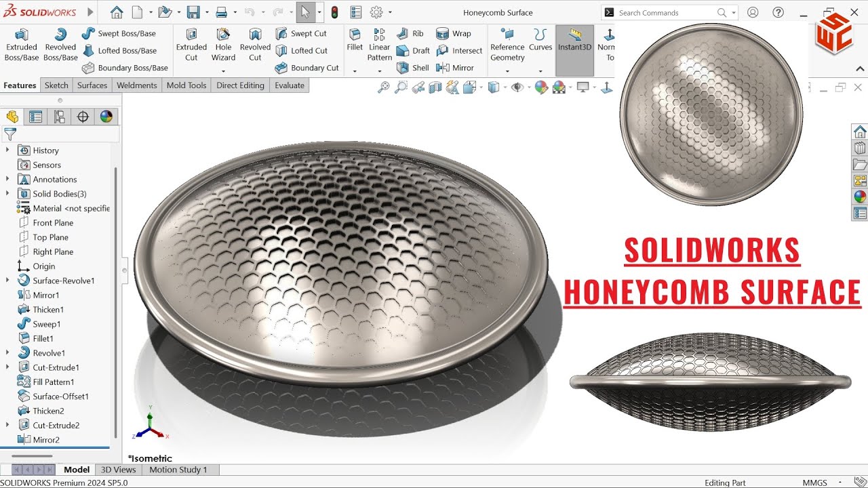This screenshot has width=868, height=488.
Task: Pick the Lofted Boss/Base tool
Action: (119, 50)
